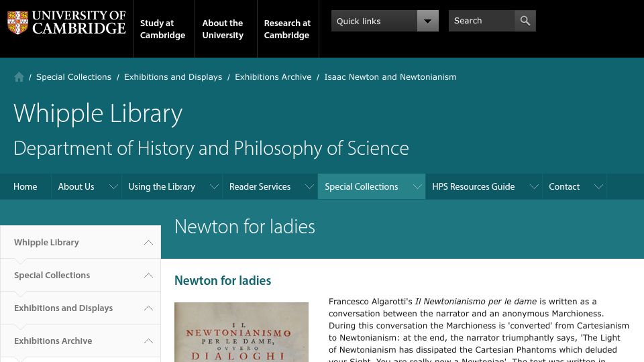
Task: Expand the Contact menu chevron
Action: (599, 187)
